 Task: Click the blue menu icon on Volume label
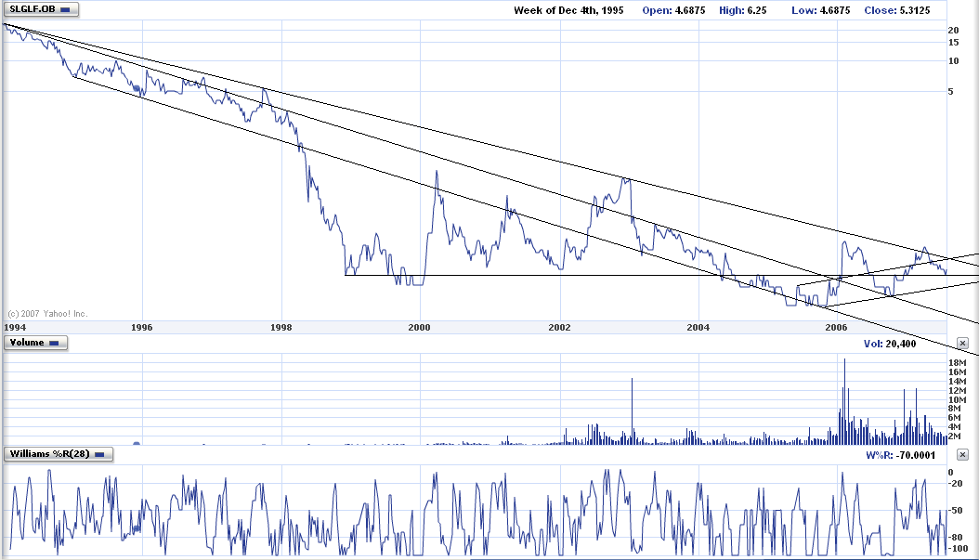click(x=53, y=343)
